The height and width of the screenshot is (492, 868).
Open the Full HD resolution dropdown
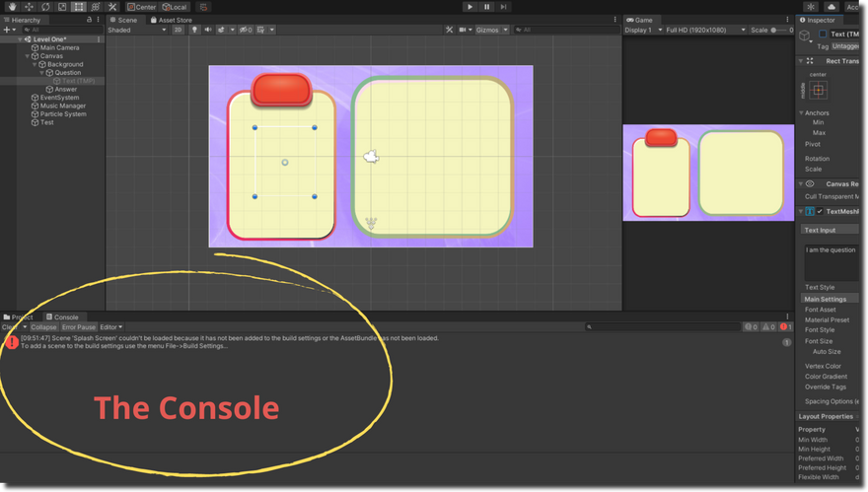tap(705, 30)
